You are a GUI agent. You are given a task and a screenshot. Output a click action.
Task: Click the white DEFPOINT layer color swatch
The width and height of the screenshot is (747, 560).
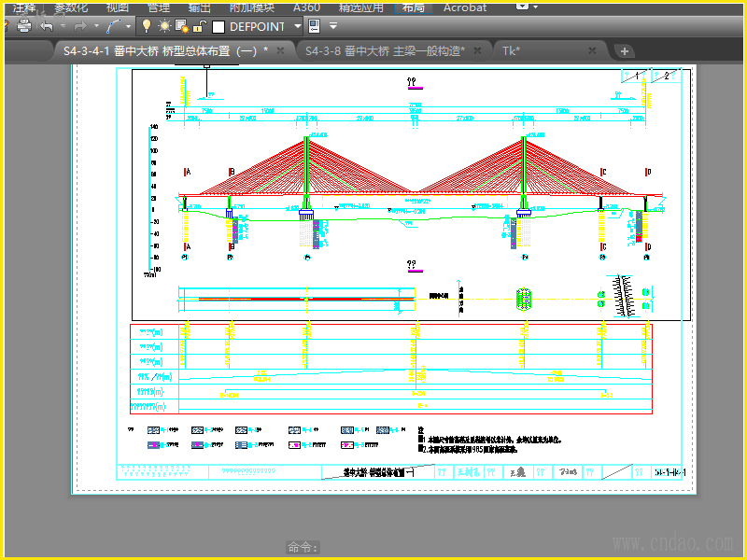point(218,26)
